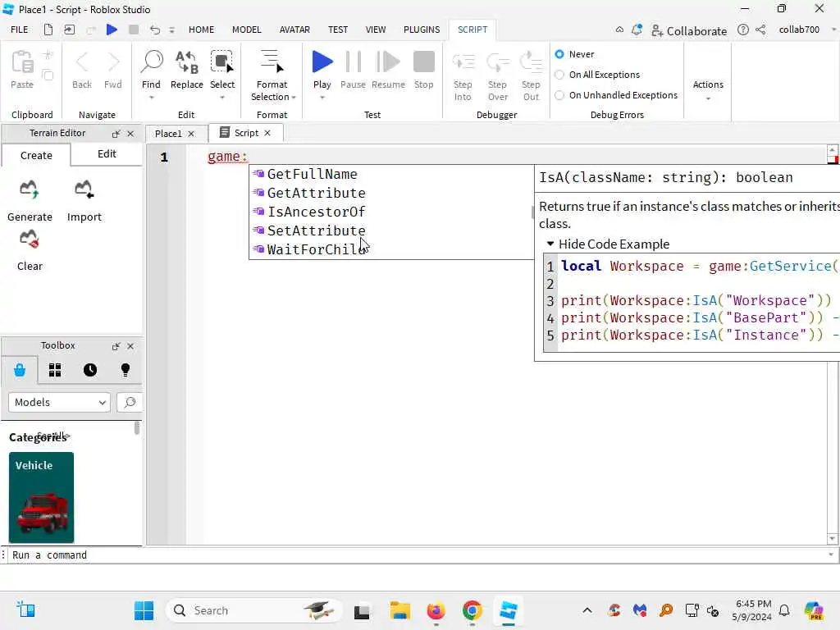Expand the Actions dropdown
Screen dimensions: 840x630
[x=708, y=99]
